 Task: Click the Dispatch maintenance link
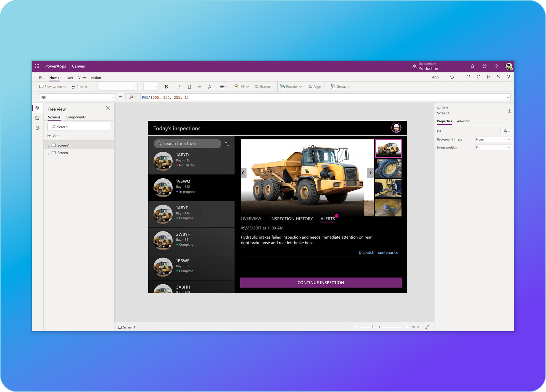pyautogui.click(x=378, y=253)
